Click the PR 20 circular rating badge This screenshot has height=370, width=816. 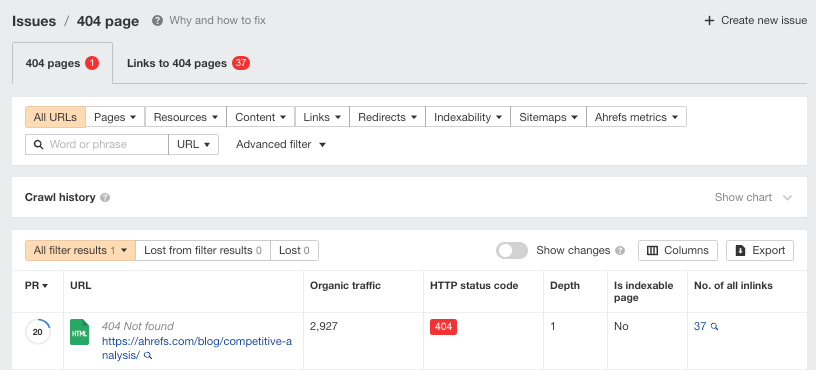[x=37, y=332]
